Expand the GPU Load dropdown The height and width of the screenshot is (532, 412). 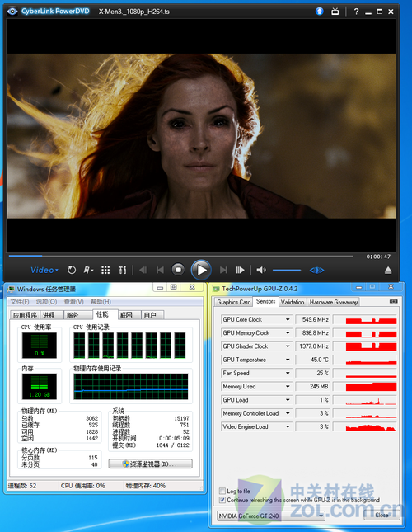click(288, 400)
